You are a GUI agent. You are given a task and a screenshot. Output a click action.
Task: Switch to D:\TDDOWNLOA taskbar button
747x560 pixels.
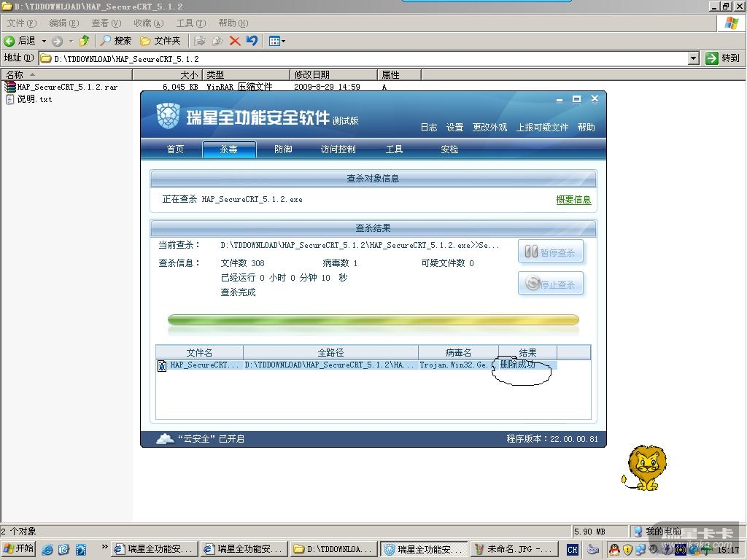[333, 549]
